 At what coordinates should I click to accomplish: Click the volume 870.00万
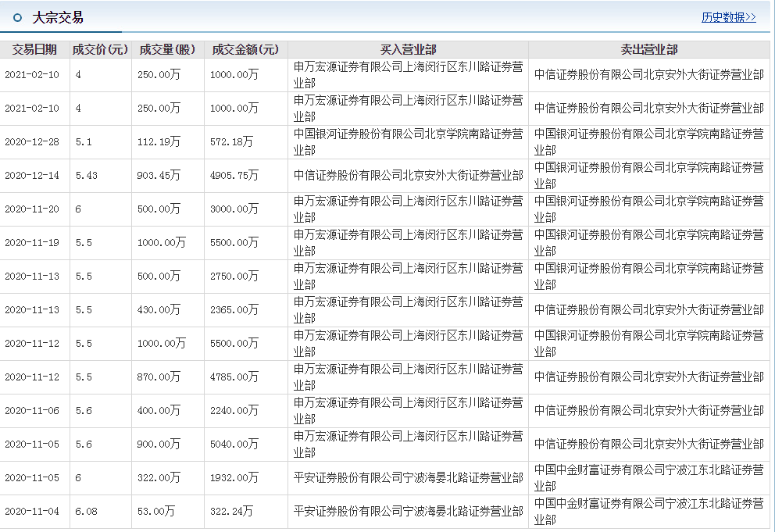click(x=159, y=377)
